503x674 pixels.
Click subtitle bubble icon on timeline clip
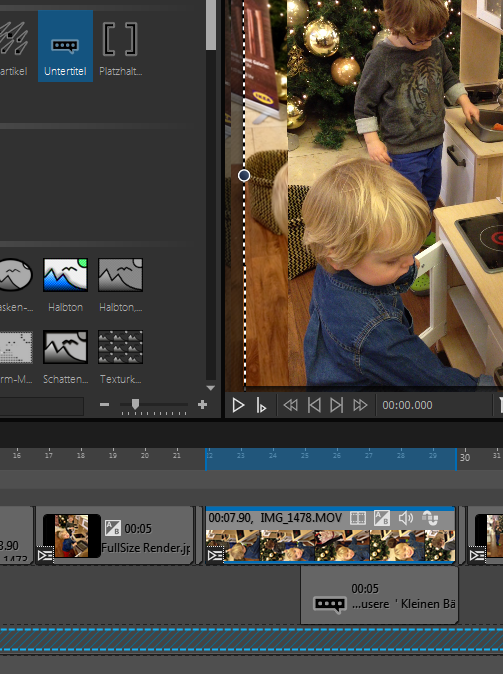pos(329,604)
